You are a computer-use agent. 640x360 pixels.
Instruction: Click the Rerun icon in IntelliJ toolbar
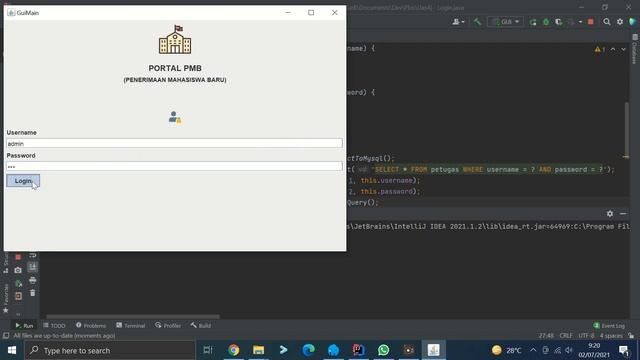[x=533, y=22]
